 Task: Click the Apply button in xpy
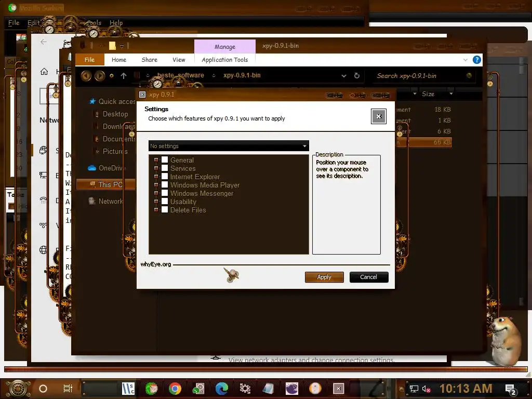[324, 277]
